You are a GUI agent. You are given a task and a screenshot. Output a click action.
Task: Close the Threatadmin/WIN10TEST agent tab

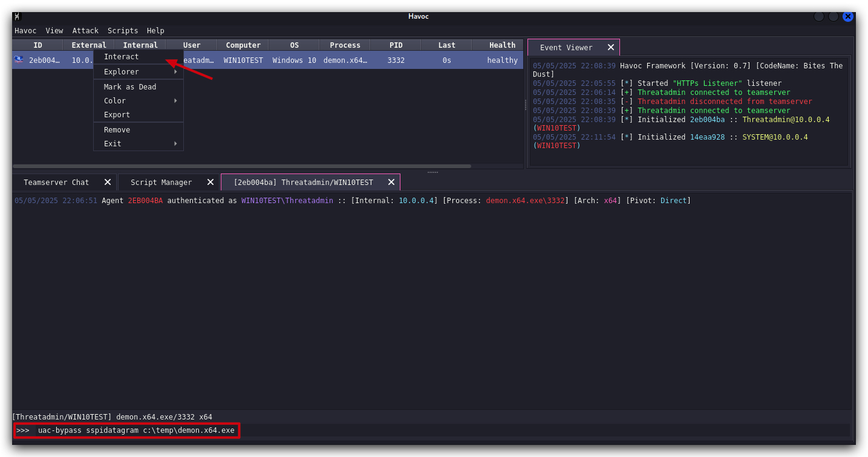(x=391, y=182)
